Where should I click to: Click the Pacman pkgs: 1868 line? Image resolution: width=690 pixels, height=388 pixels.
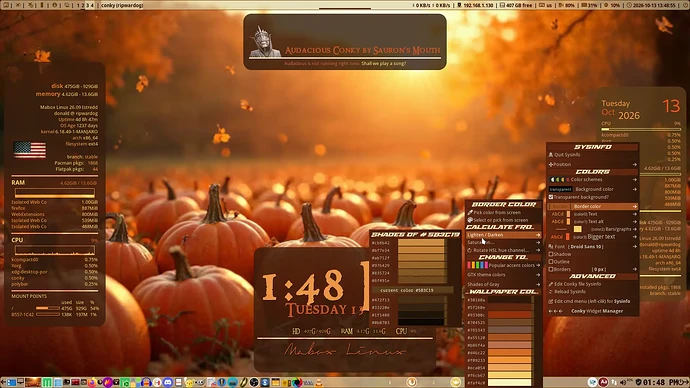click(76, 163)
